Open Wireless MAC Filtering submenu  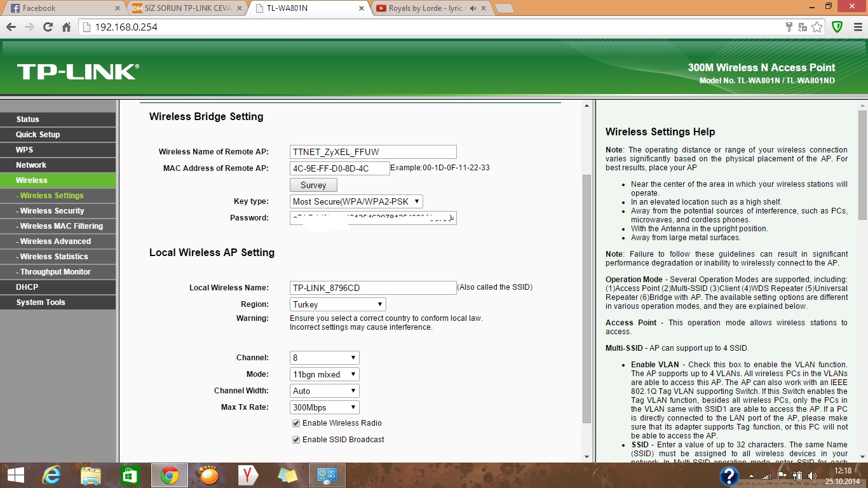tap(58, 226)
